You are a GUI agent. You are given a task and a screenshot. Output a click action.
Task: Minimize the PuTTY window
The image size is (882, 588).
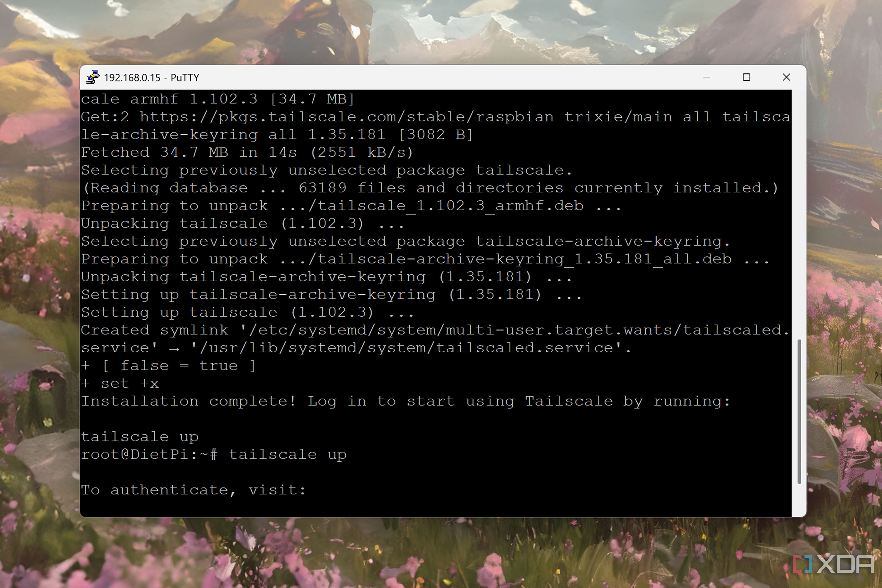point(706,77)
